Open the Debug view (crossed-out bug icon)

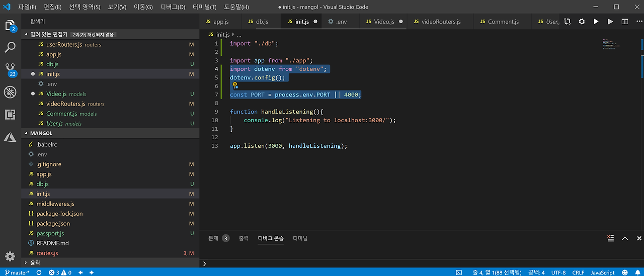pos(10,92)
